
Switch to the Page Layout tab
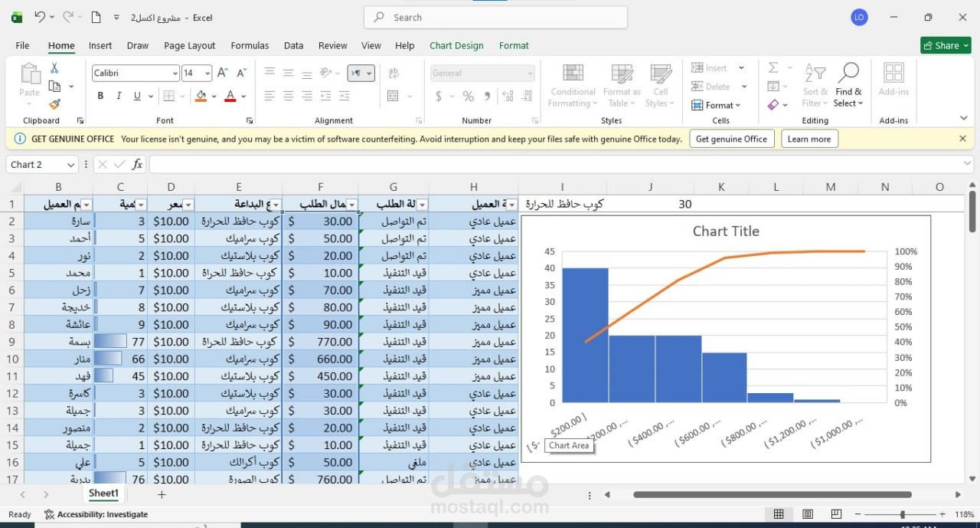[190, 45]
